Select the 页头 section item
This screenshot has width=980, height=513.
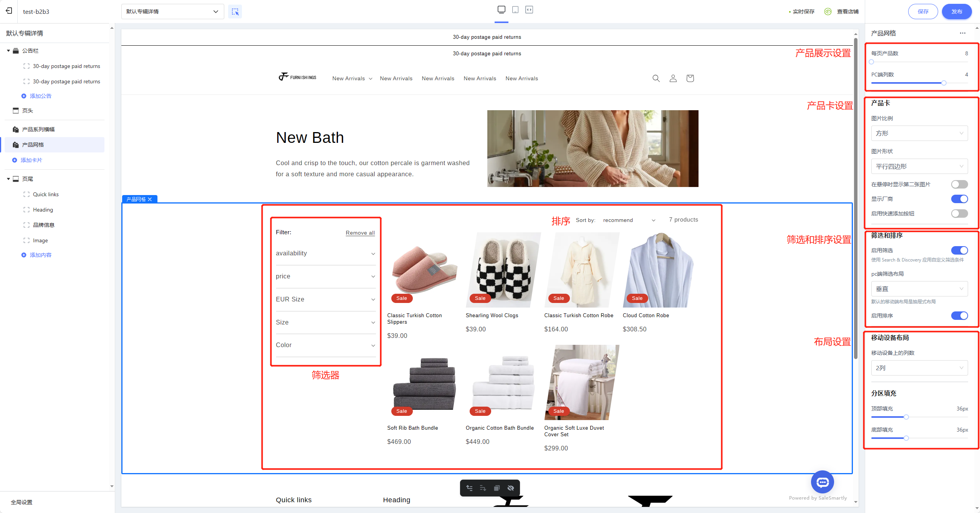tap(27, 111)
